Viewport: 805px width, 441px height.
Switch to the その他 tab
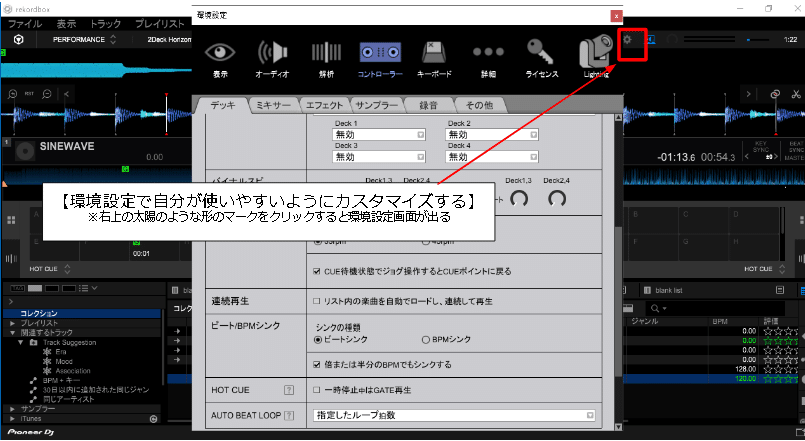click(480, 105)
